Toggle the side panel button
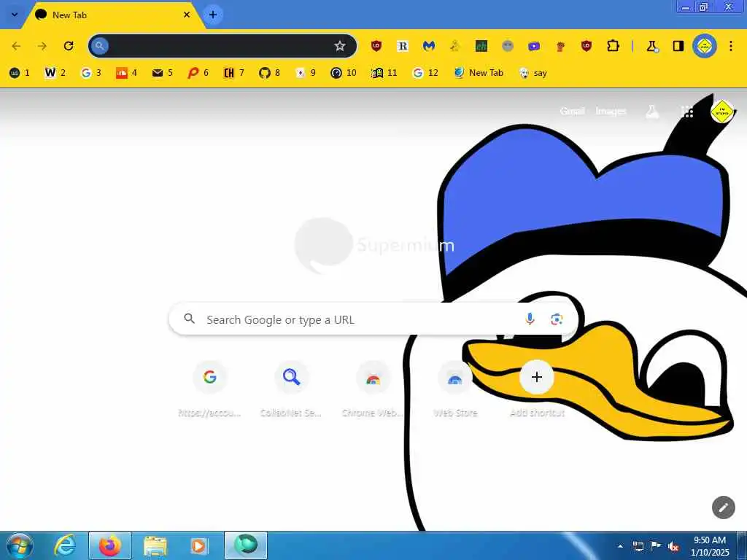Viewport: 747px width, 560px height. [678, 46]
